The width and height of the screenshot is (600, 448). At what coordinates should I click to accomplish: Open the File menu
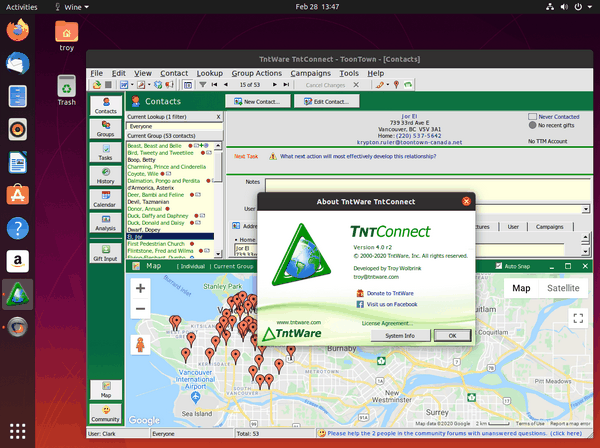pyautogui.click(x=96, y=73)
